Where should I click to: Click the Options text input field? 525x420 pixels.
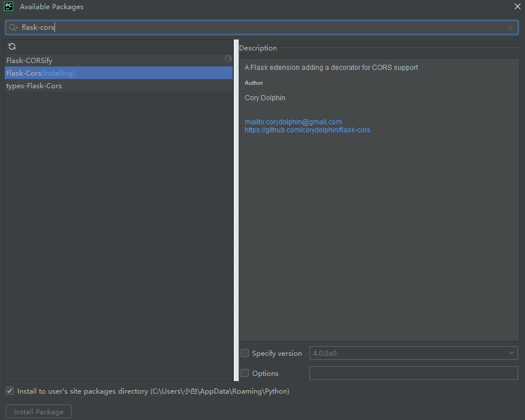[x=413, y=373]
